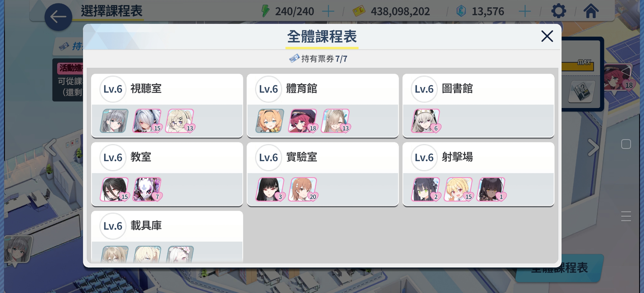Choose the 圖書館 Lv.6 card

pyautogui.click(x=478, y=106)
